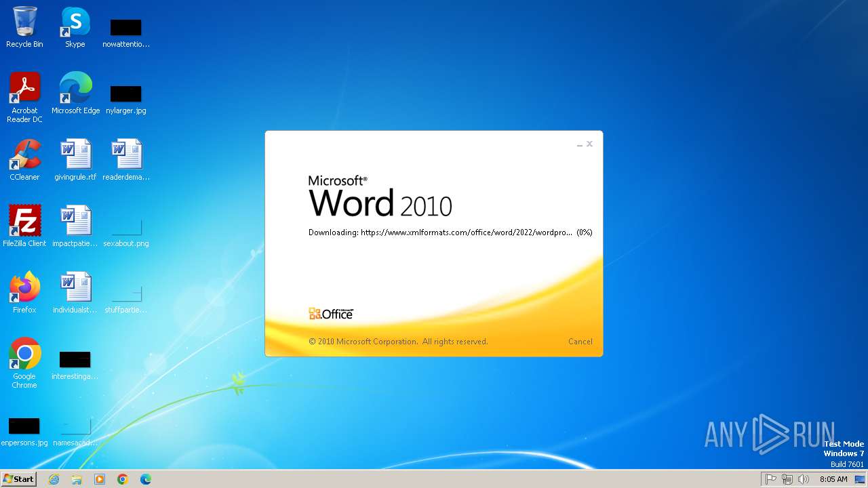Open Windows Media Player from the taskbar

[x=100, y=479]
